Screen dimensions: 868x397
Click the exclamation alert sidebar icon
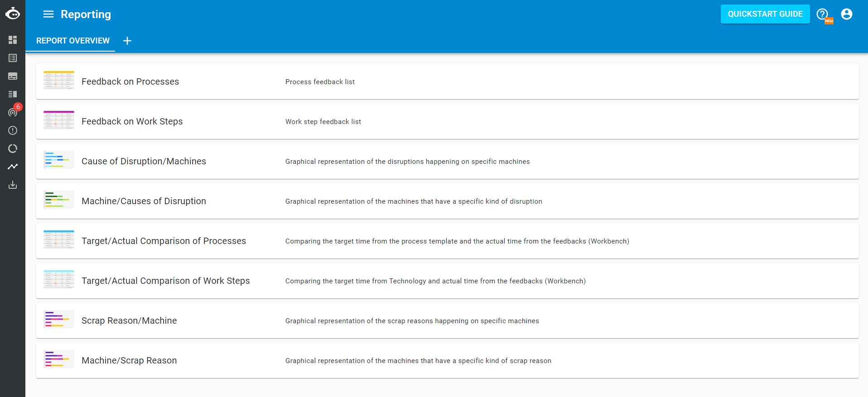[x=13, y=130]
